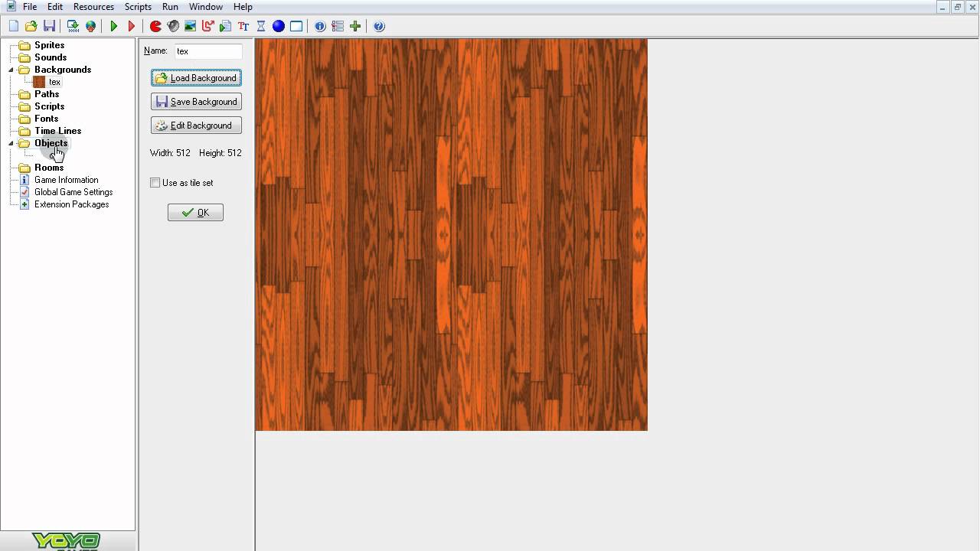Open an existing game file

[31, 26]
